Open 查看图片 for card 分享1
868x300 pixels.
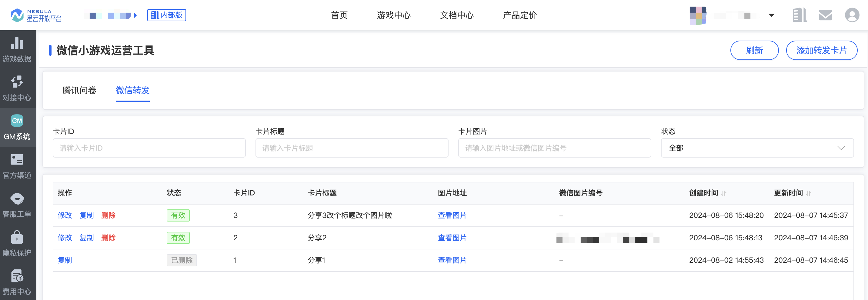point(452,260)
